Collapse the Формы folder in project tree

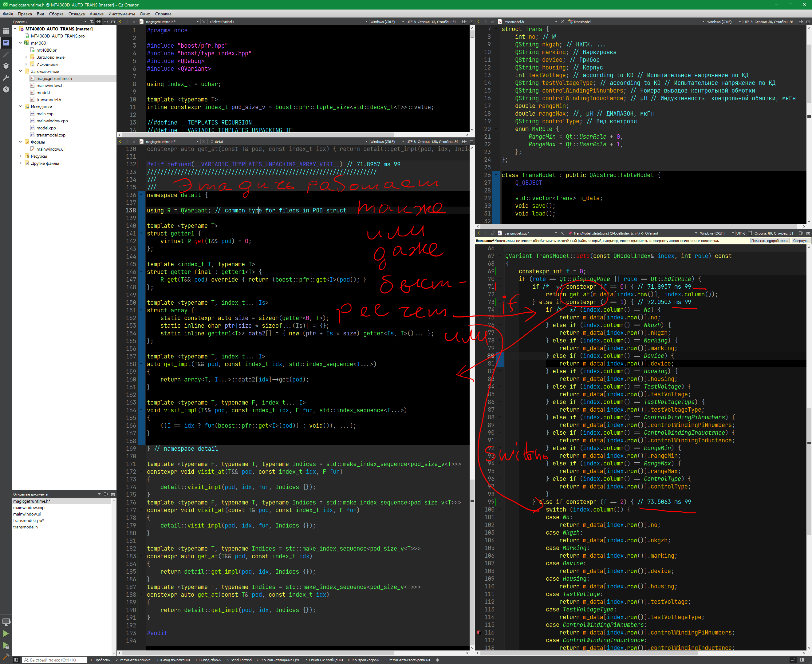[x=21, y=142]
